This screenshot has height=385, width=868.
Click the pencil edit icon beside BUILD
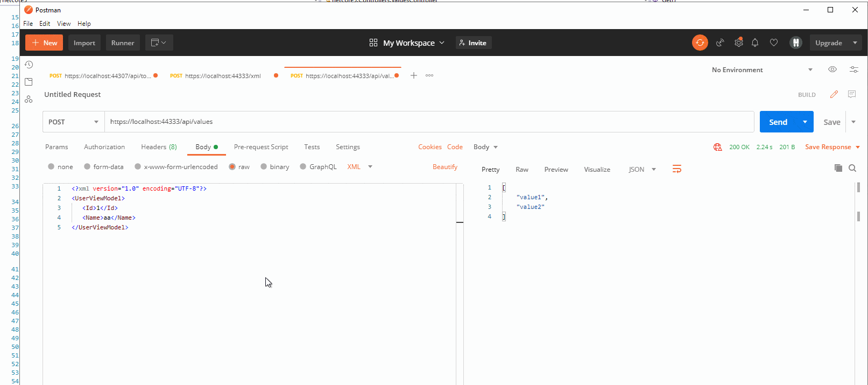(834, 94)
